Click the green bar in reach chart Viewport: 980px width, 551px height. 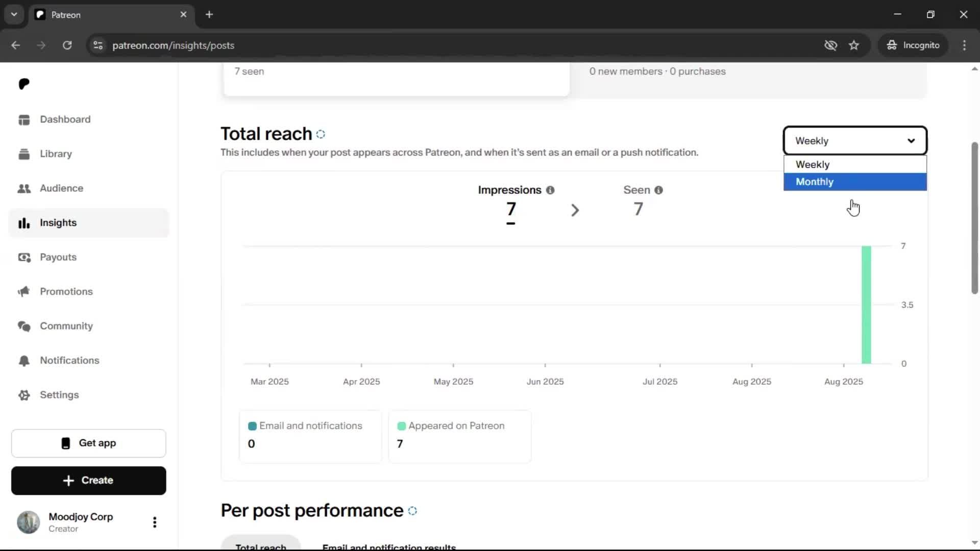pos(866,305)
